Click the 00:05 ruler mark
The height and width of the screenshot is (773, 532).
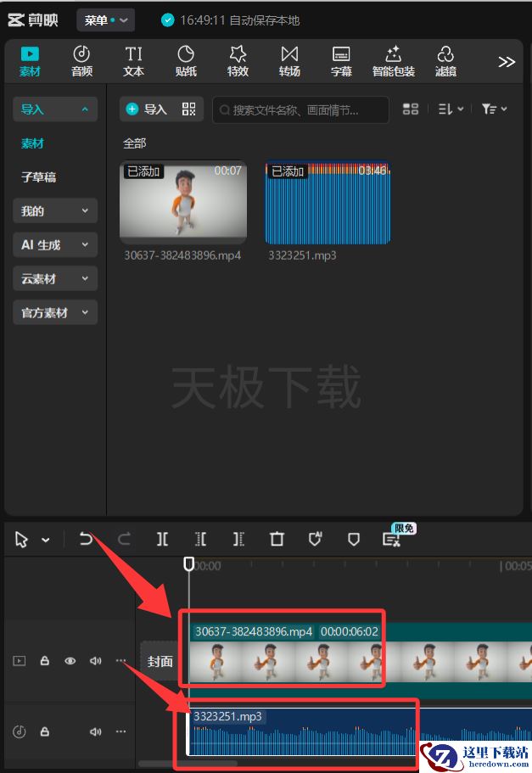pos(516,566)
